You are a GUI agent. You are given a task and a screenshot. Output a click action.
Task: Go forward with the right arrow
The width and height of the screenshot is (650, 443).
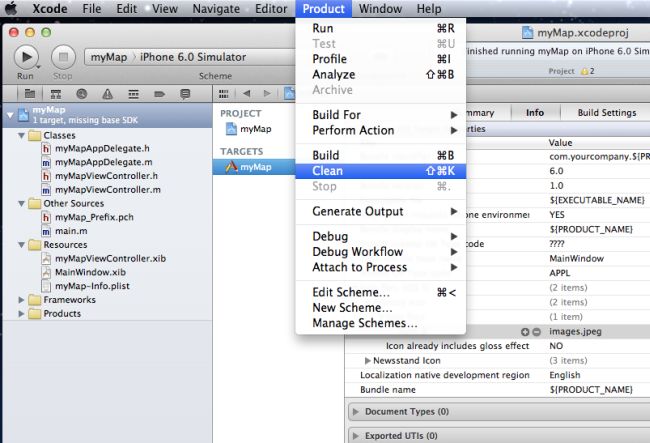[267, 94]
